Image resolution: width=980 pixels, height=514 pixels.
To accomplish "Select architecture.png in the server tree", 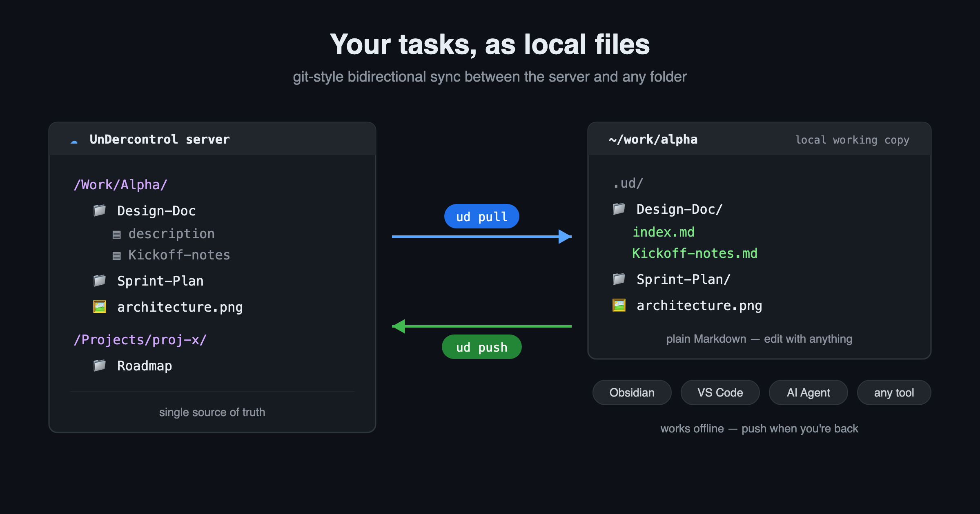I will click(x=180, y=307).
